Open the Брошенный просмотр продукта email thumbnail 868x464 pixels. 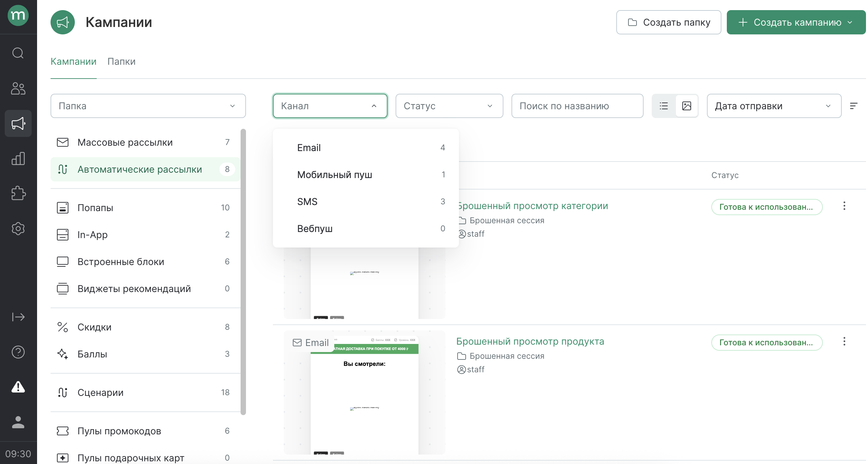click(365, 393)
